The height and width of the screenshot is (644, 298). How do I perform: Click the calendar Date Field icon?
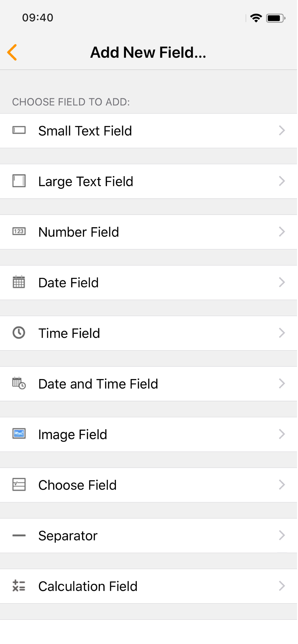19,282
